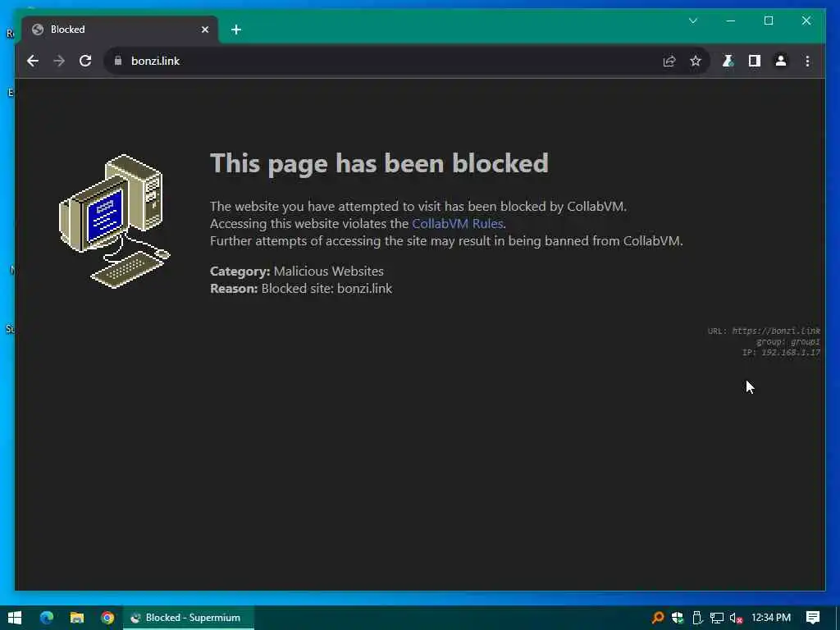
Task: Click the search magnifier tray icon
Action: 658,618
